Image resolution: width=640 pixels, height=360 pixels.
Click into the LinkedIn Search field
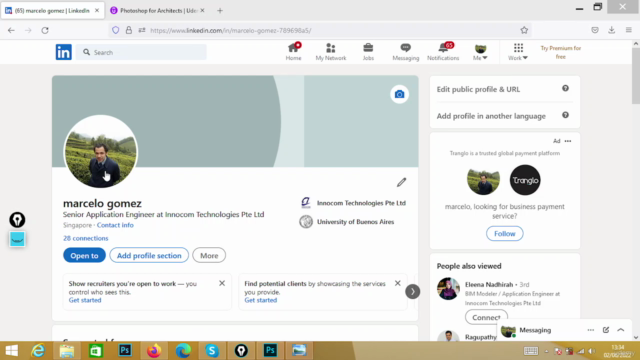(x=141, y=52)
